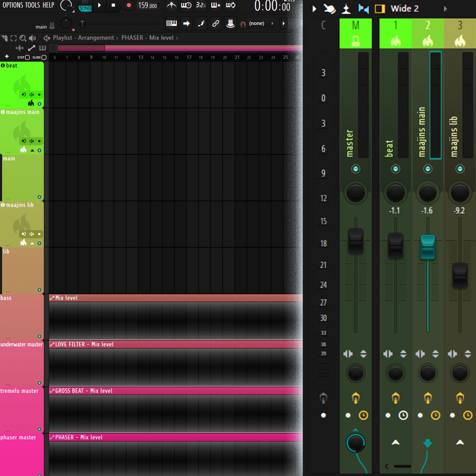This screenshot has width=476, height=476.
Task: Toggle the loop recording icon
Action: click(231, 5)
